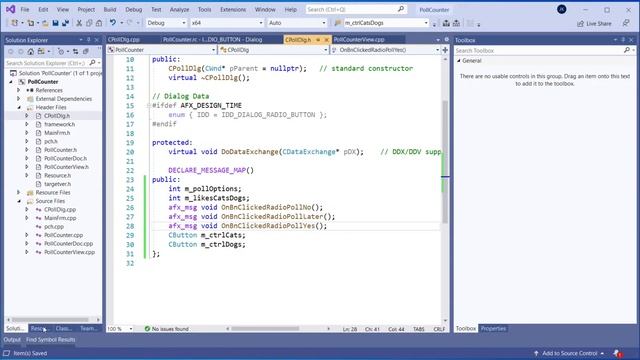This screenshot has width=640, height=360.
Task: Close the CPollDlg.h editor tab
Action: pos(327,40)
